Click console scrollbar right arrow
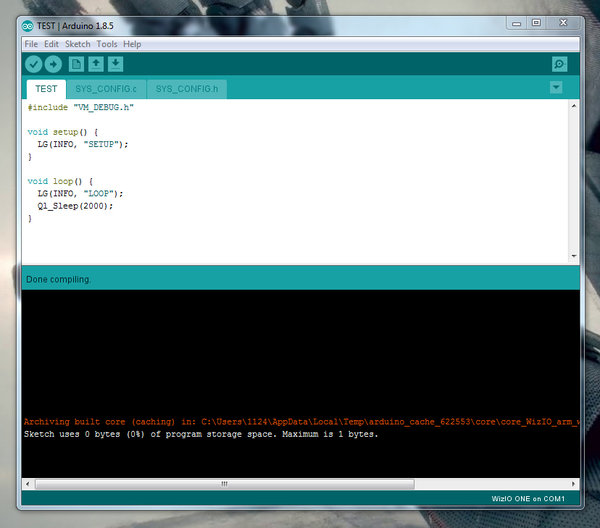Image resolution: width=600 pixels, height=528 pixels. [x=573, y=484]
